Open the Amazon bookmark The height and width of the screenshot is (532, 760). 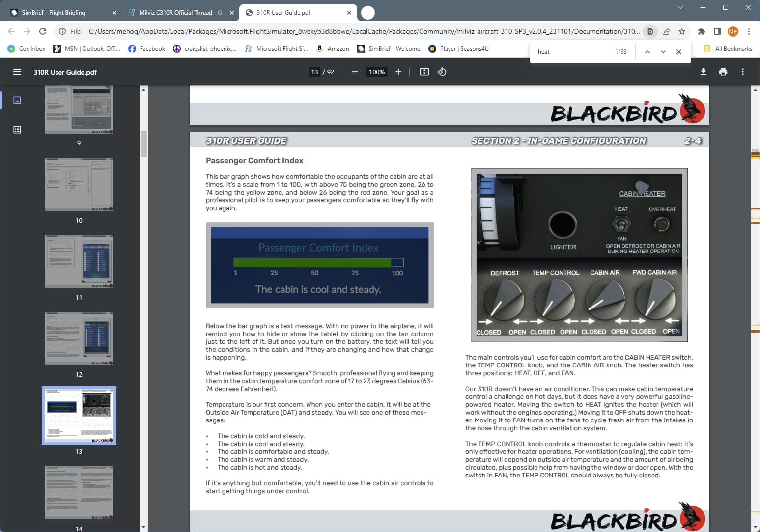pos(332,49)
